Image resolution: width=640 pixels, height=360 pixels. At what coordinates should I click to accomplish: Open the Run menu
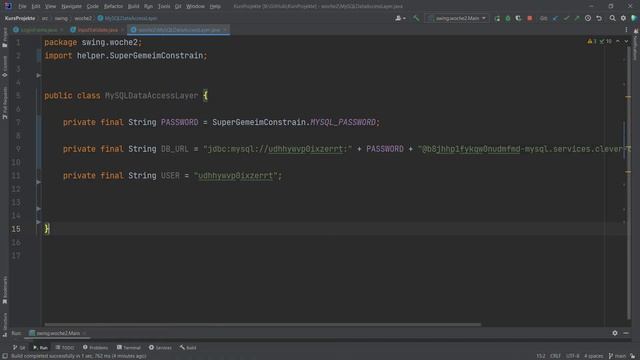(x=148, y=7)
